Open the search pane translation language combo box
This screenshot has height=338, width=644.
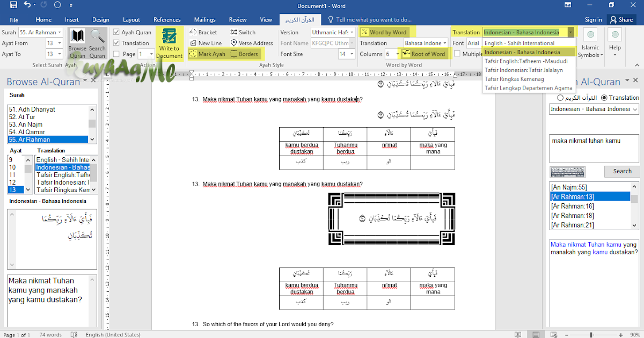pyautogui.click(x=594, y=109)
